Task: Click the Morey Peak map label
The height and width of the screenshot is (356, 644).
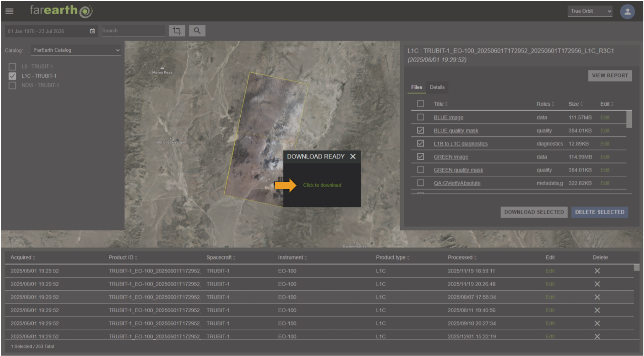Action: point(162,72)
